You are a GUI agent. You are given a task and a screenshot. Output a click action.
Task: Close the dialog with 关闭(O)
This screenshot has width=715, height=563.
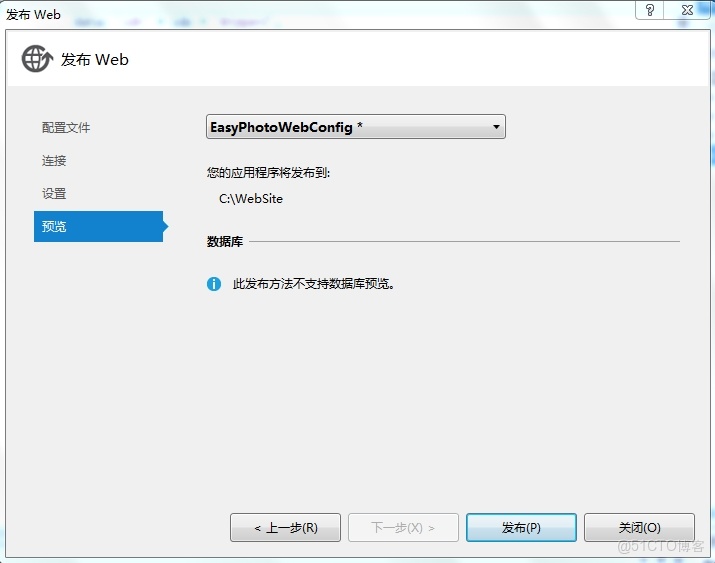pos(639,528)
